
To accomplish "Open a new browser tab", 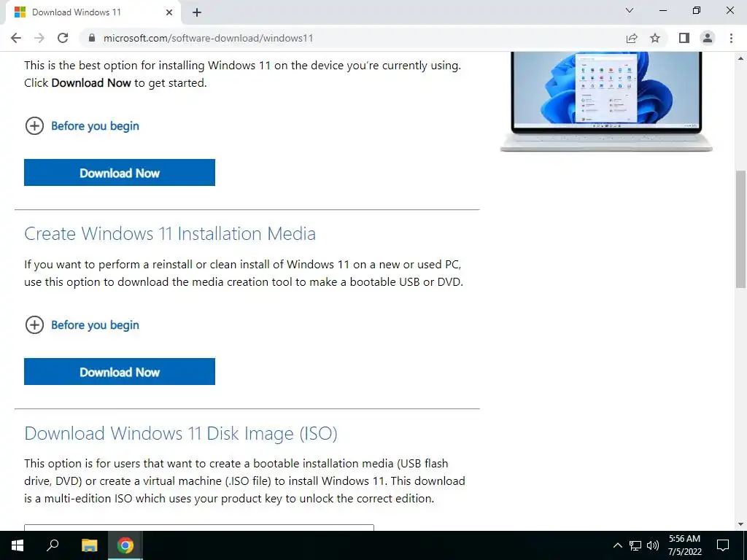I will point(197,12).
